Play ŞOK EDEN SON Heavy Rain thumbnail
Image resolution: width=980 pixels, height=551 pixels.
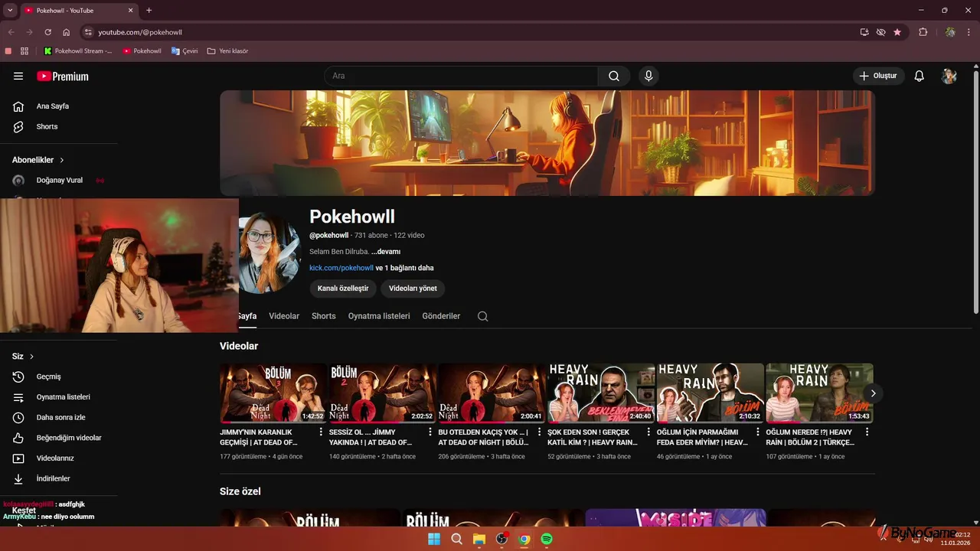coord(601,393)
